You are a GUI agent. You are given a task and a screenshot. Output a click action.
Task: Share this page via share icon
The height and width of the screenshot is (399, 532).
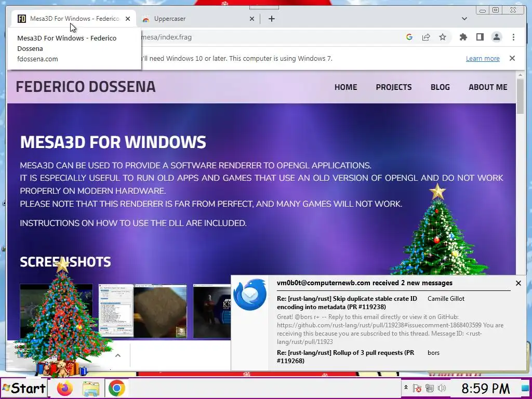tap(426, 37)
